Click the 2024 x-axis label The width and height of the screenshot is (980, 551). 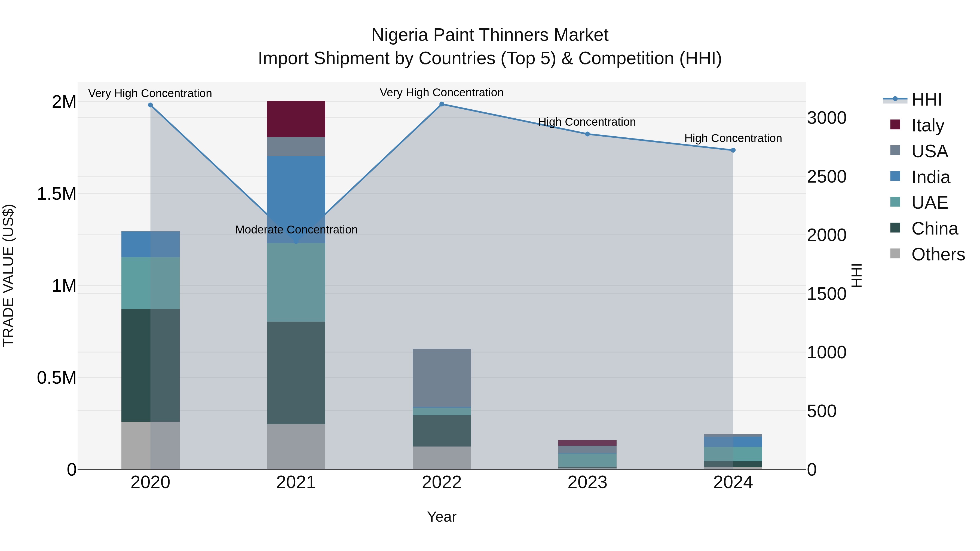click(733, 482)
